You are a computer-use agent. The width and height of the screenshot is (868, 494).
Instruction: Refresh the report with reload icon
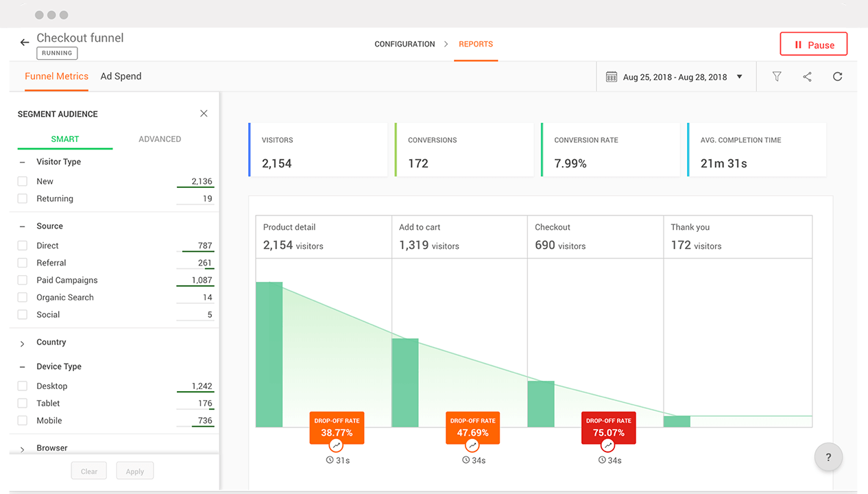click(837, 77)
